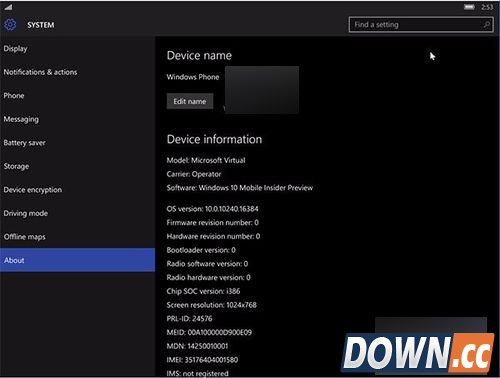Select the About category

(77, 260)
